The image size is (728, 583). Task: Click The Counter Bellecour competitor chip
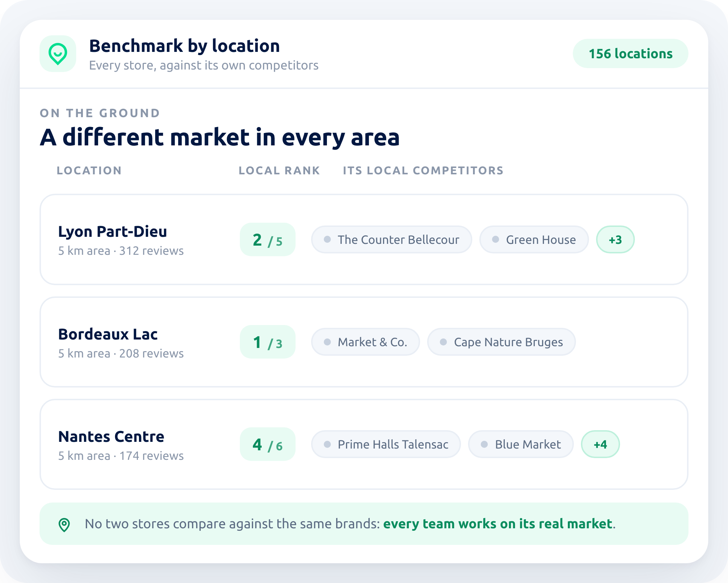pos(392,240)
